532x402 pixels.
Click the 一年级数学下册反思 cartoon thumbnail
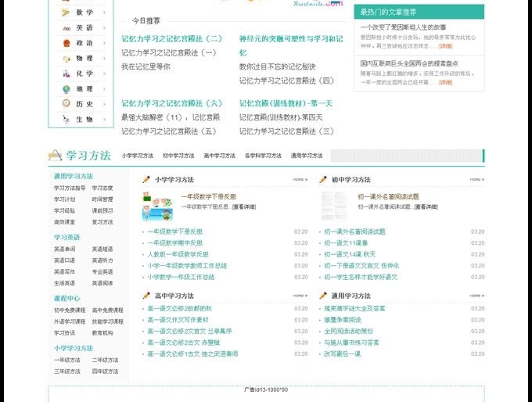157,206
